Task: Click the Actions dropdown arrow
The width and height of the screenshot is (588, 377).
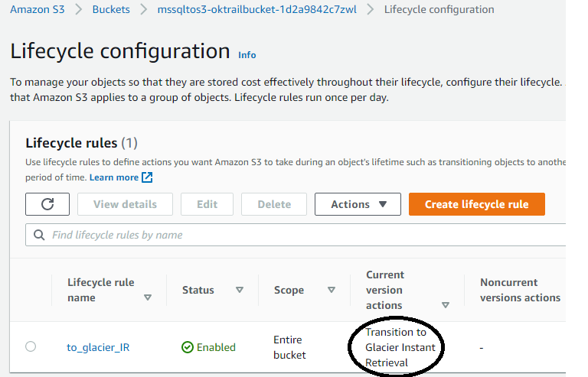Action: click(x=383, y=204)
